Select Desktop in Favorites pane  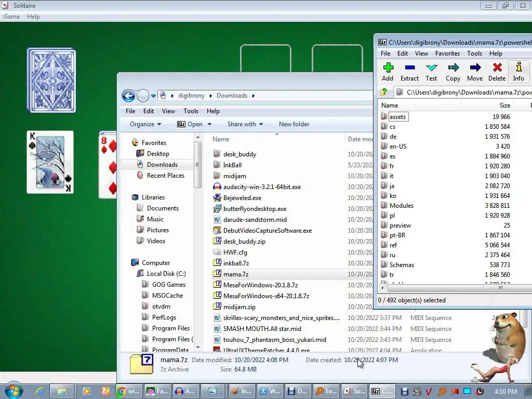(158, 154)
